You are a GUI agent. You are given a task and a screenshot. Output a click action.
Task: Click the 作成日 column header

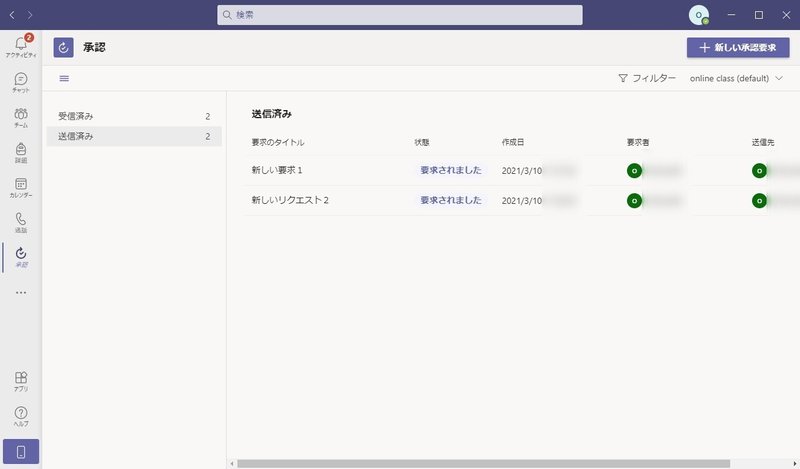pyautogui.click(x=512, y=142)
